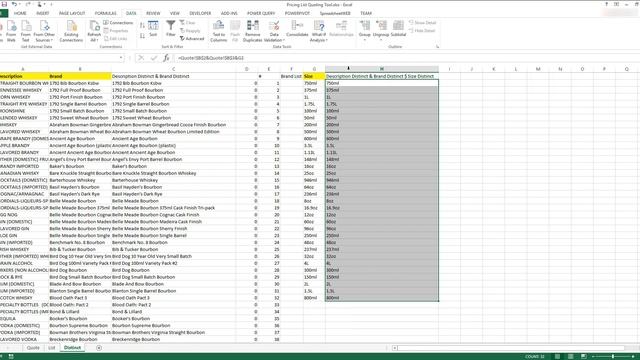Open the POWER QUERY tab
This screenshot has height=360, width=640.
tap(261, 13)
